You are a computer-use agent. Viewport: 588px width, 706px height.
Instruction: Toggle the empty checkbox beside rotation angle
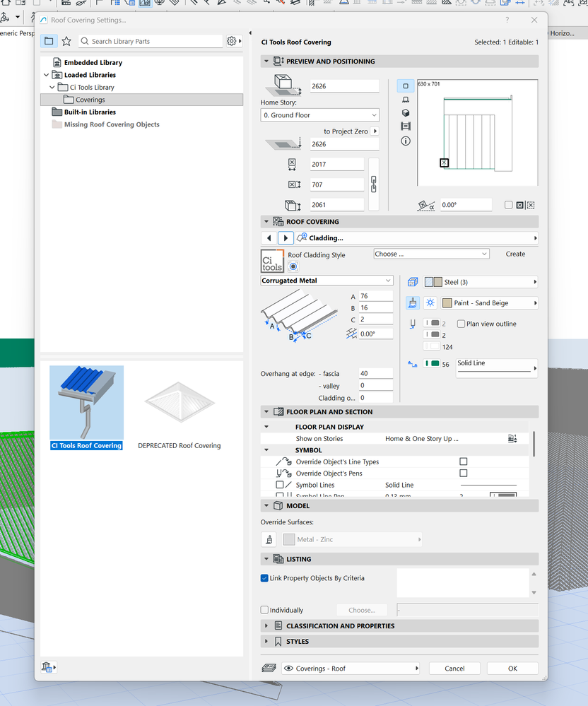point(508,205)
